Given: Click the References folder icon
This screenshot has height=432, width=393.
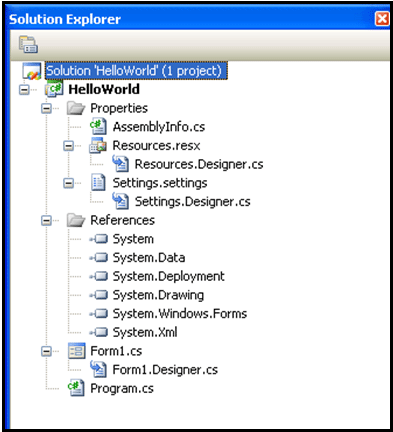Looking at the screenshot, I should pos(76,220).
